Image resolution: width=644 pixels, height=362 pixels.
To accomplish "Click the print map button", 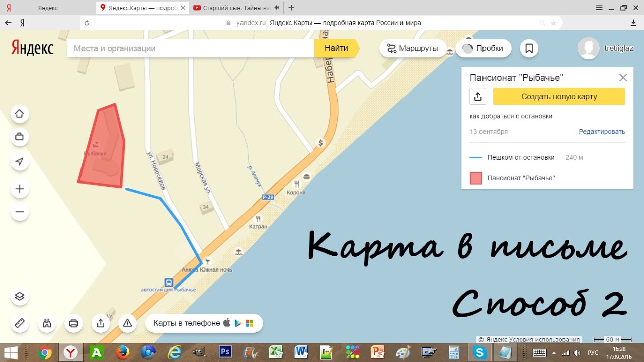I will click(x=73, y=323).
